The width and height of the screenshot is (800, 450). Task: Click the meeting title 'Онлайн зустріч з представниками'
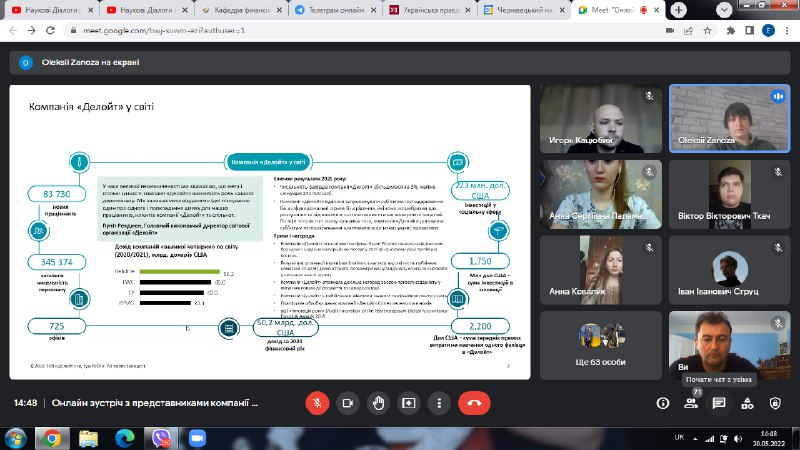point(155,403)
